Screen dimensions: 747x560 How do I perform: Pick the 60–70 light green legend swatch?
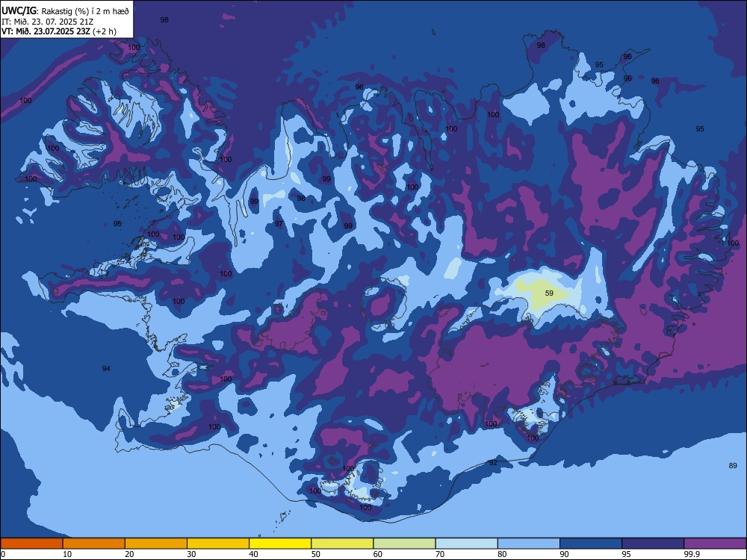pos(404,544)
